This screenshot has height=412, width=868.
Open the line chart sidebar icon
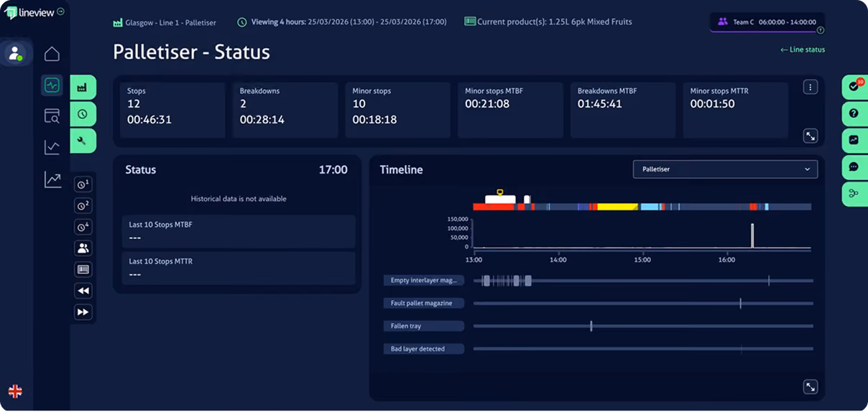click(52, 147)
